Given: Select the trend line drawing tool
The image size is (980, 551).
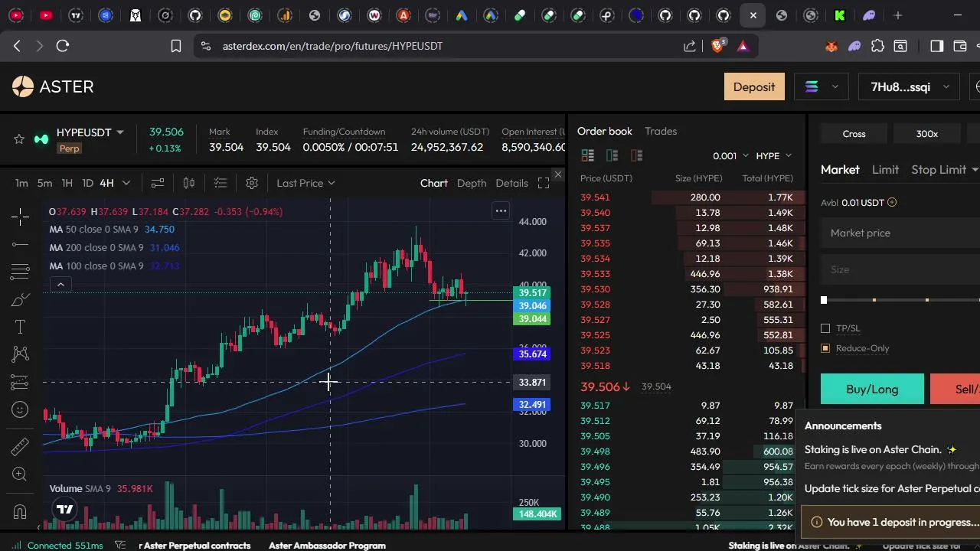Looking at the screenshot, I should pyautogui.click(x=20, y=244).
